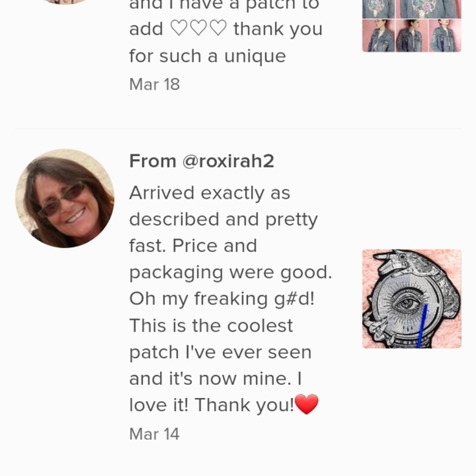476x476 pixels.
Task: Tap the line 'Oh my freaking g#d!'
Action: [222, 299]
